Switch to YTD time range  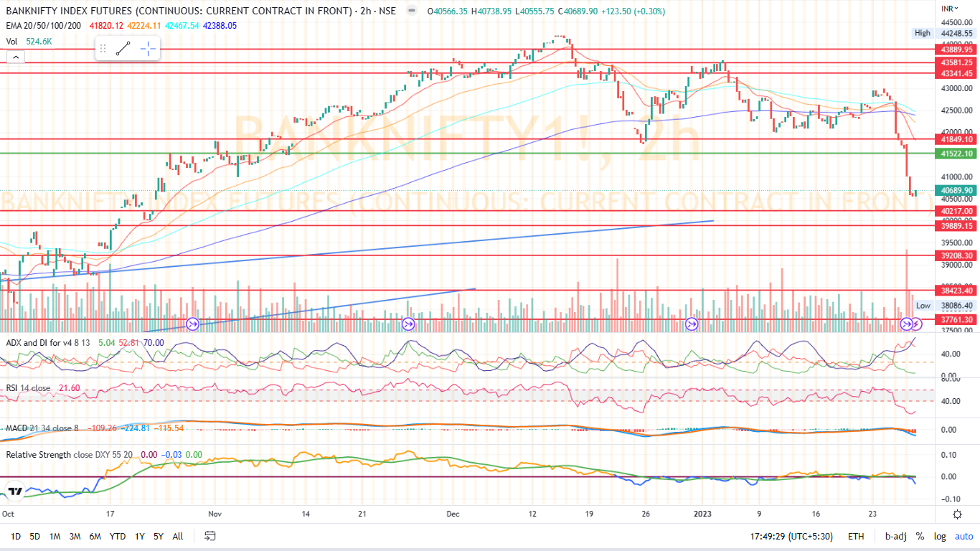118,536
